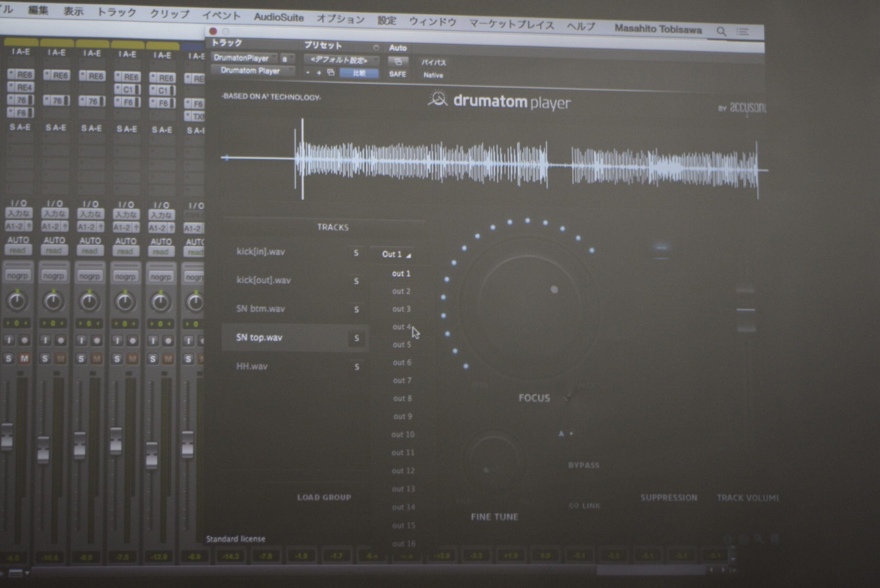Solo the kick[in].wav track in Drumatom
The image size is (880, 588).
click(356, 253)
